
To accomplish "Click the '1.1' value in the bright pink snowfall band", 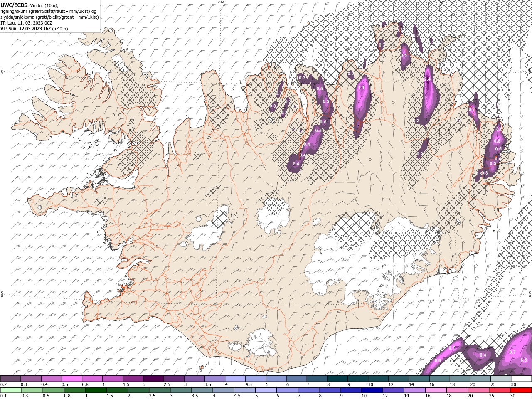I will 361,88.
